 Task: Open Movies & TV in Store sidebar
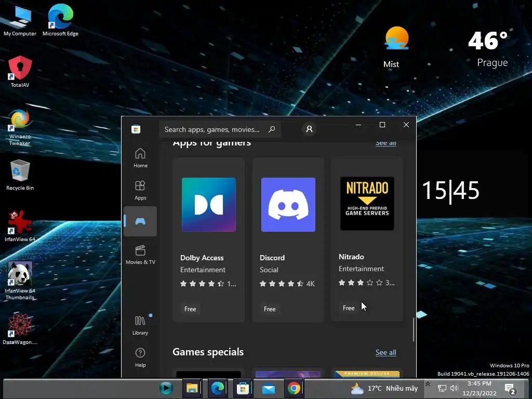click(x=140, y=255)
